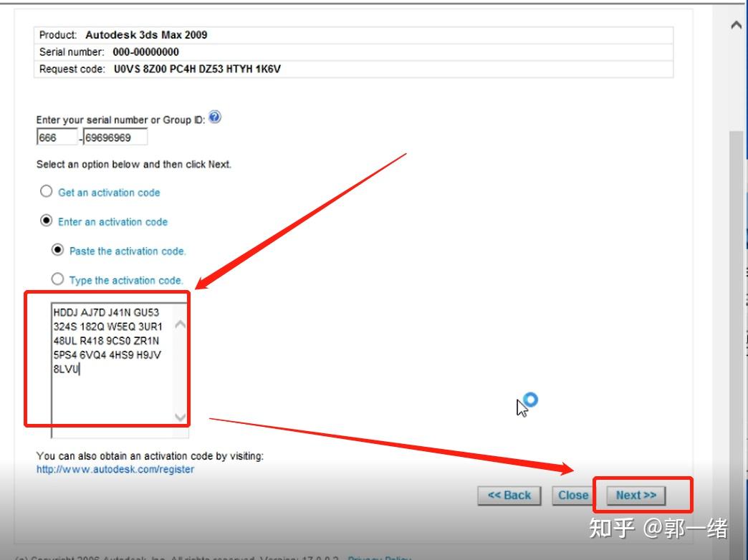This screenshot has height=560, width=748.
Task: Click product name Autodesk 3ds Max 2009
Action: point(146,35)
